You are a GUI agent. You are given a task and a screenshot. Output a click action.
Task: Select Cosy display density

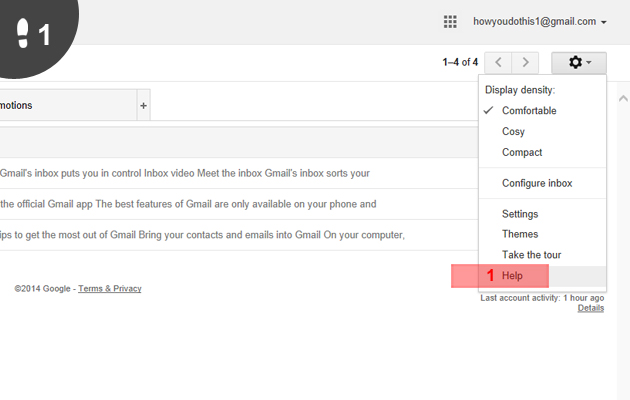[542, 132]
